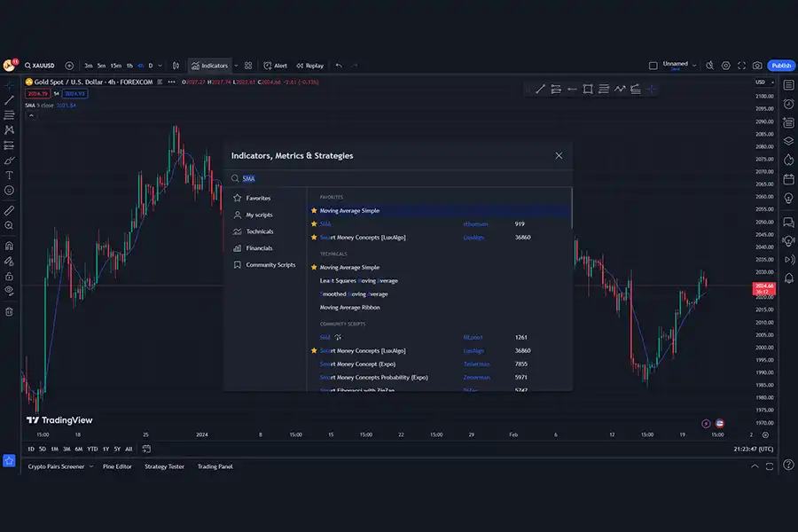
Task: Click the redo arrow
Action: 355,66
